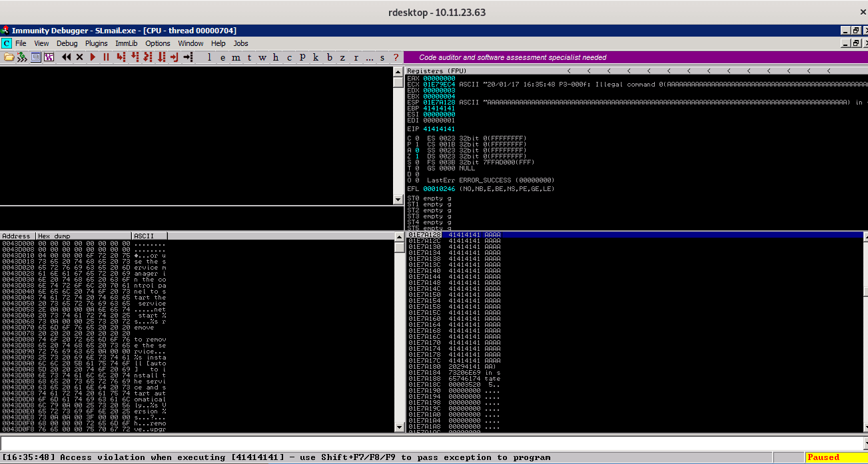Click the Address column header in dump
The height and width of the screenshot is (464, 868).
click(18, 236)
